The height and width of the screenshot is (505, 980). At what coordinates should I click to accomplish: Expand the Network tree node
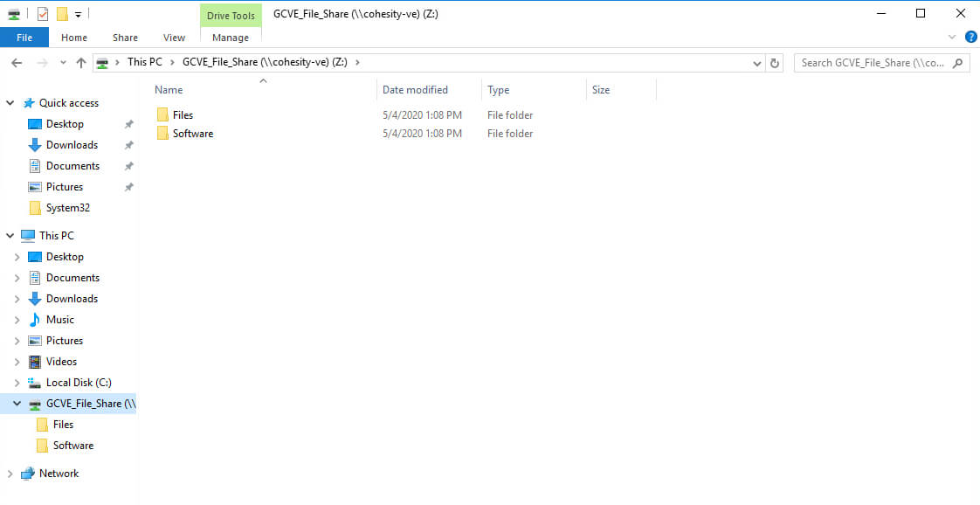tap(10, 474)
